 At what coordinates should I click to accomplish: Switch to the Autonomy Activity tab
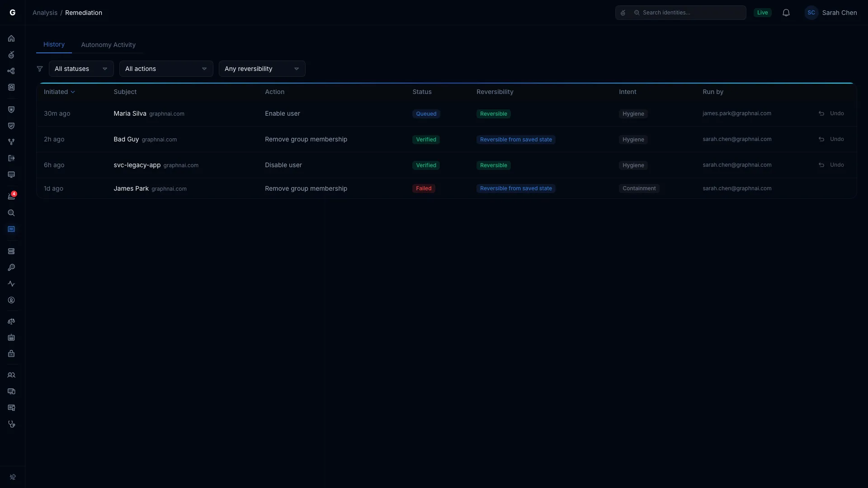pos(108,45)
